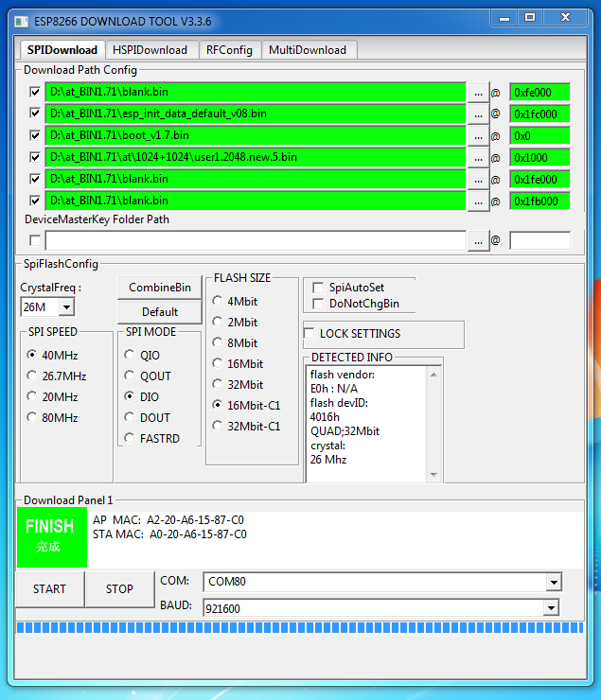Enable the DoNotChgBin checkbox
This screenshot has height=700, width=601.
[318, 304]
